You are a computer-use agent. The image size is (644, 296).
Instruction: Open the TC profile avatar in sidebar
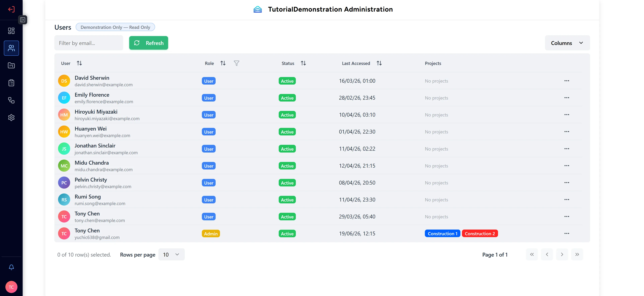pyautogui.click(x=11, y=287)
